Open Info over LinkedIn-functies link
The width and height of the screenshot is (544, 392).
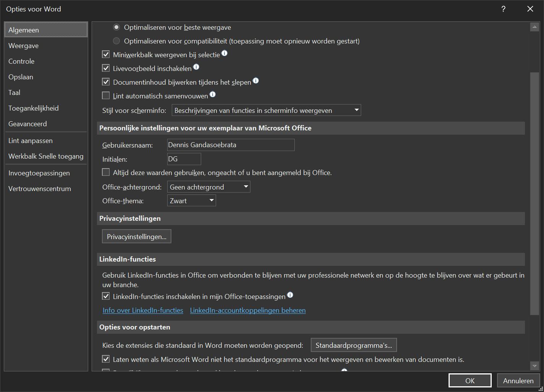pyautogui.click(x=143, y=310)
